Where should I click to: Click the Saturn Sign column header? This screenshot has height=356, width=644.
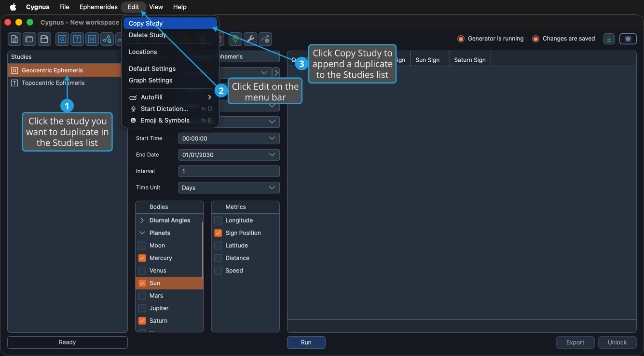[470, 60]
